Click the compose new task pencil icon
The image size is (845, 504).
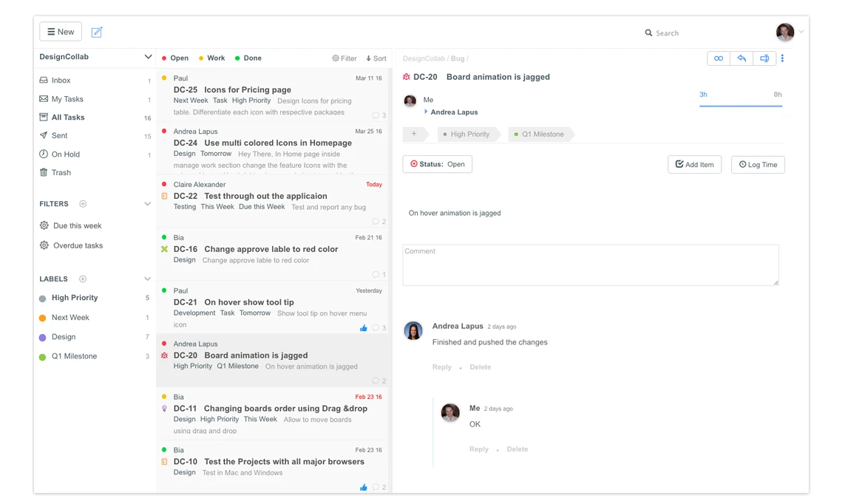97,32
